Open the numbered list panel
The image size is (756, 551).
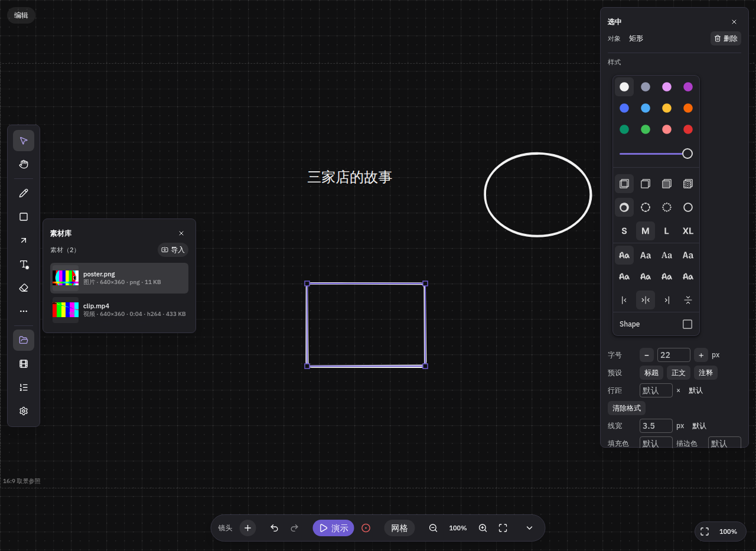click(x=24, y=387)
